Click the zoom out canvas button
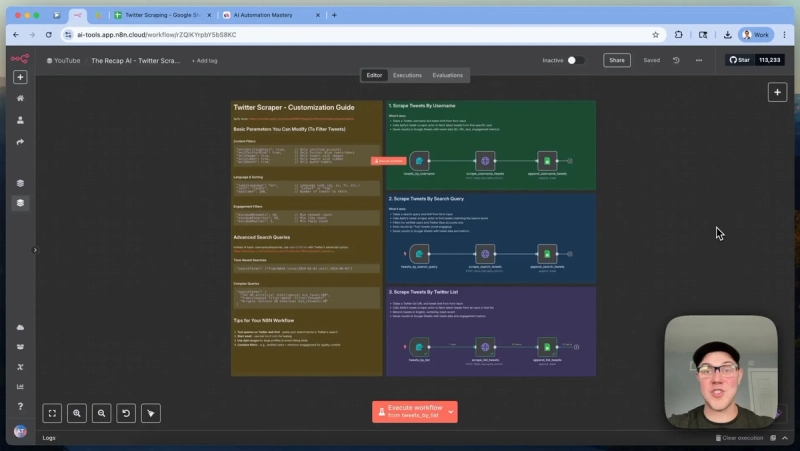The width and height of the screenshot is (800, 451). pyautogui.click(x=101, y=413)
